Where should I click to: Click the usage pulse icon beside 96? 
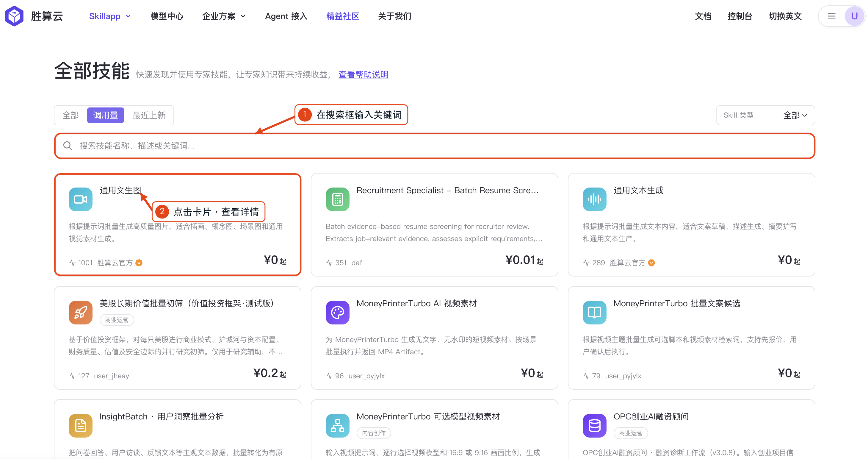[x=329, y=376]
